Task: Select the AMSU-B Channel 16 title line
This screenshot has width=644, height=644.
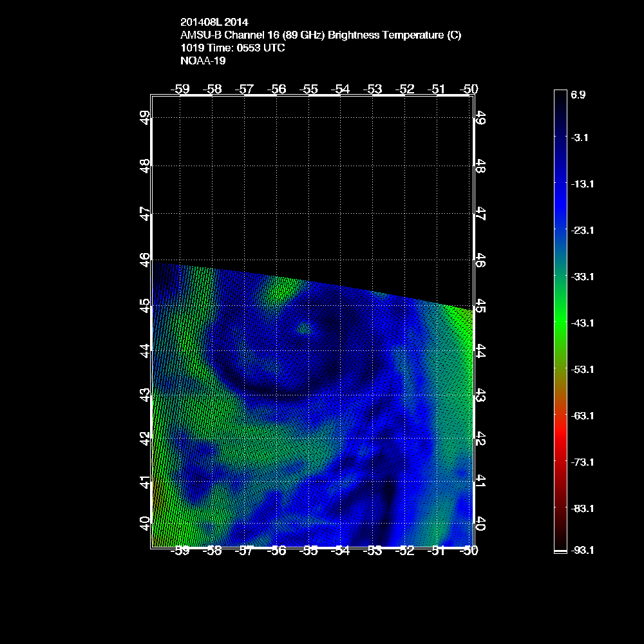Action: (321, 35)
